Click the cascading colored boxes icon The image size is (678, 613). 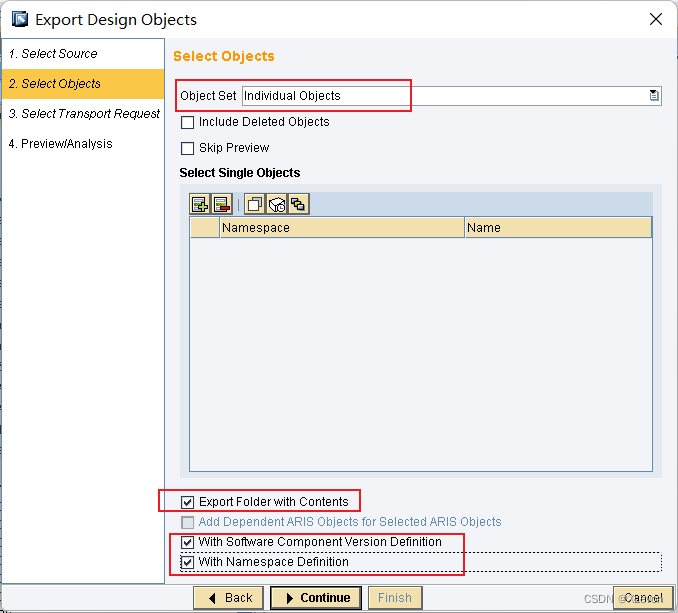298,204
